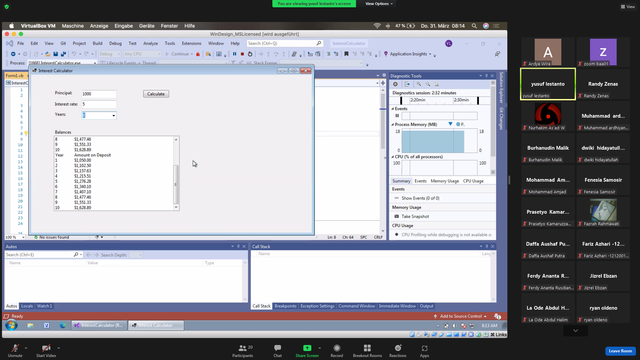Restart the debug session via restart icon
Image resolution: width=640 pixels, height=360 pixels.
tap(250, 54)
